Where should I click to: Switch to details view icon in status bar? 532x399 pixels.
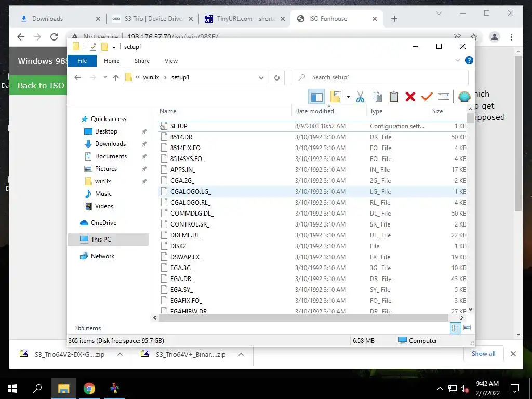coord(456,328)
